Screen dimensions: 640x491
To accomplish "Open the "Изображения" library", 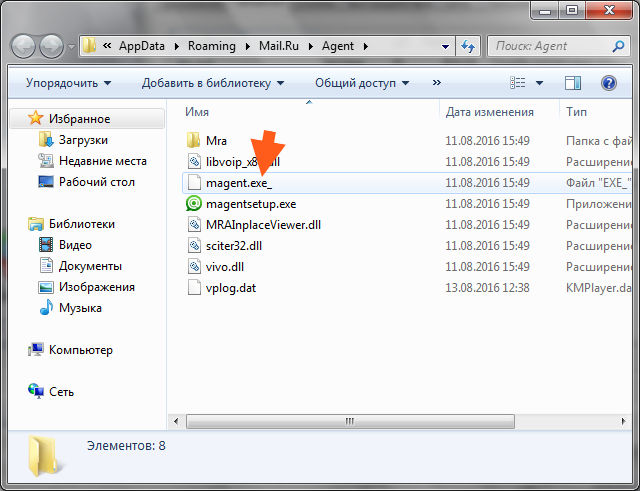I will [x=97, y=287].
